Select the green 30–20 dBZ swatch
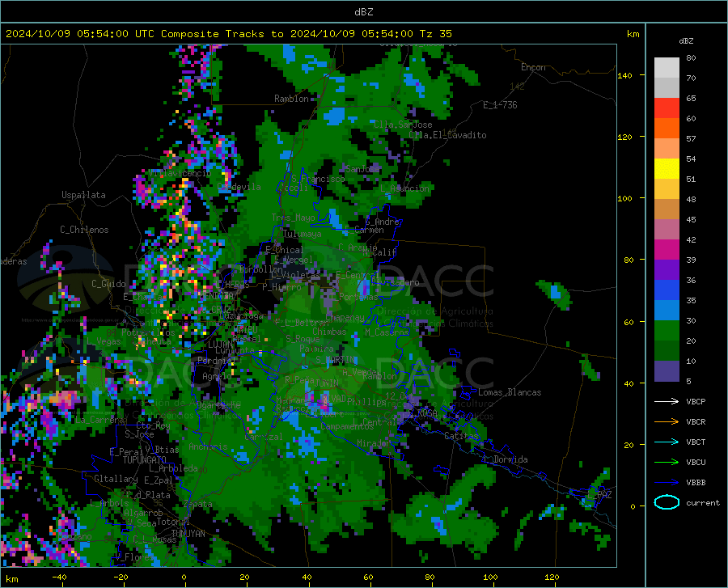728x588 pixels. pyautogui.click(x=667, y=332)
